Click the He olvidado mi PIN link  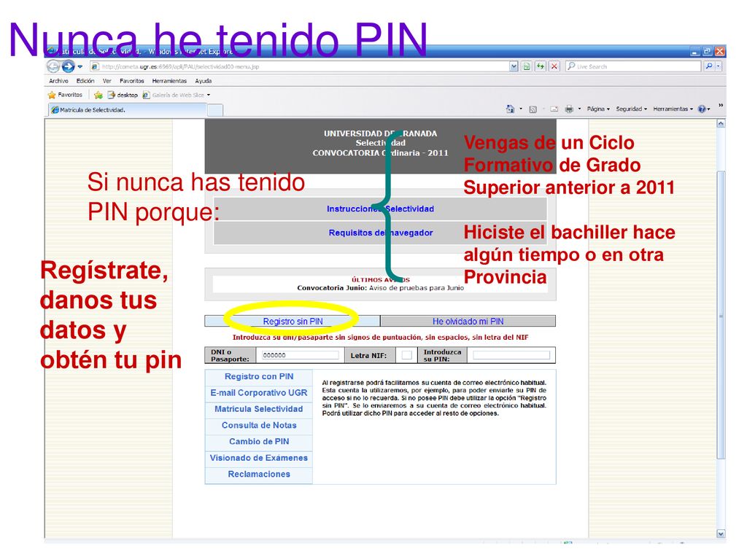tap(468, 322)
